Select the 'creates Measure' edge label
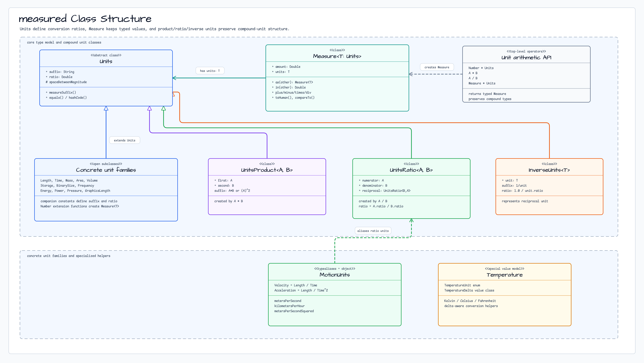The height and width of the screenshot is (363, 644). (x=437, y=67)
